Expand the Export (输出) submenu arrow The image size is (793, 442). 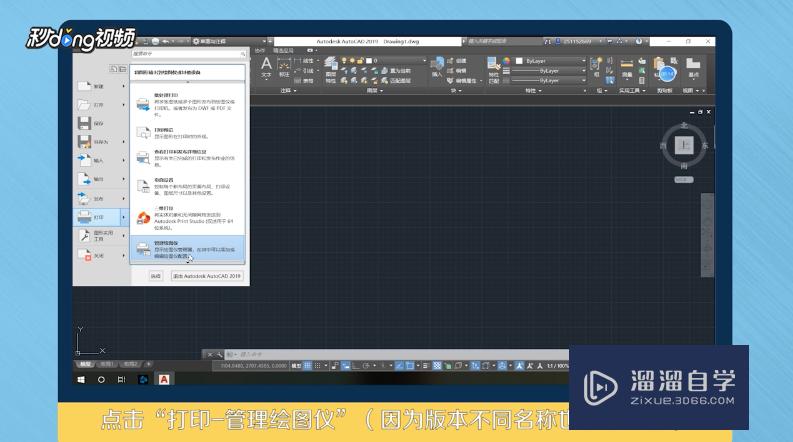123,179
